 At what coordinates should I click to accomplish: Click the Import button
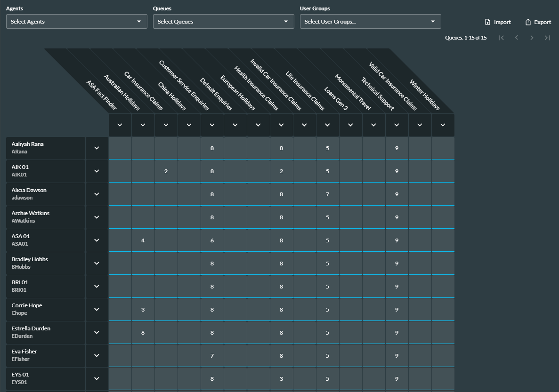click(x=498, y=22)
